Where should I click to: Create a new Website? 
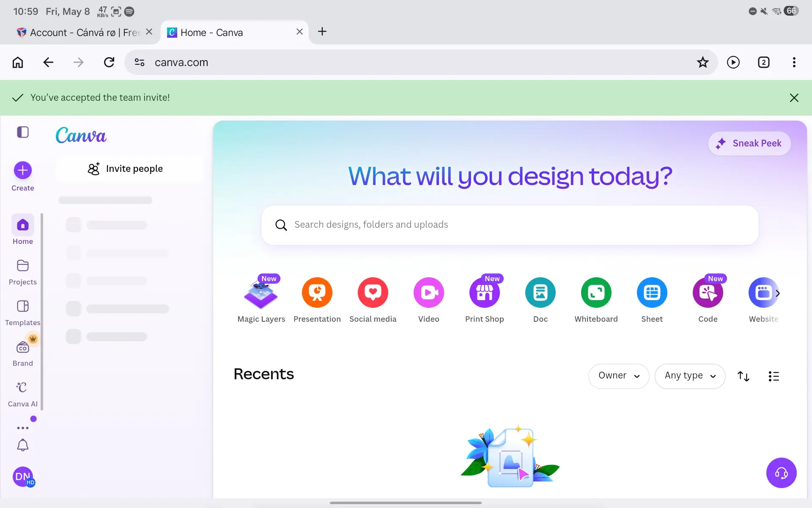(763, 300)
